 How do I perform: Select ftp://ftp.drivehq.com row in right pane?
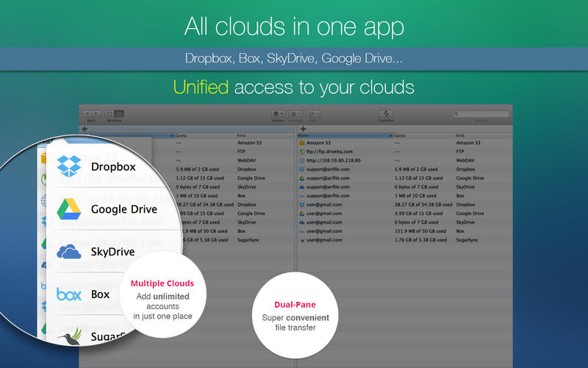405,152
